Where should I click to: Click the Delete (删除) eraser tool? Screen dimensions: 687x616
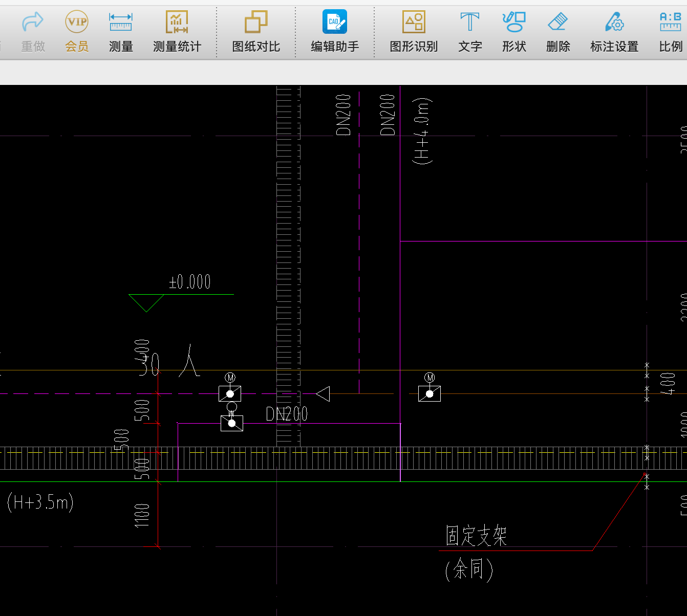tap(558, 23)
